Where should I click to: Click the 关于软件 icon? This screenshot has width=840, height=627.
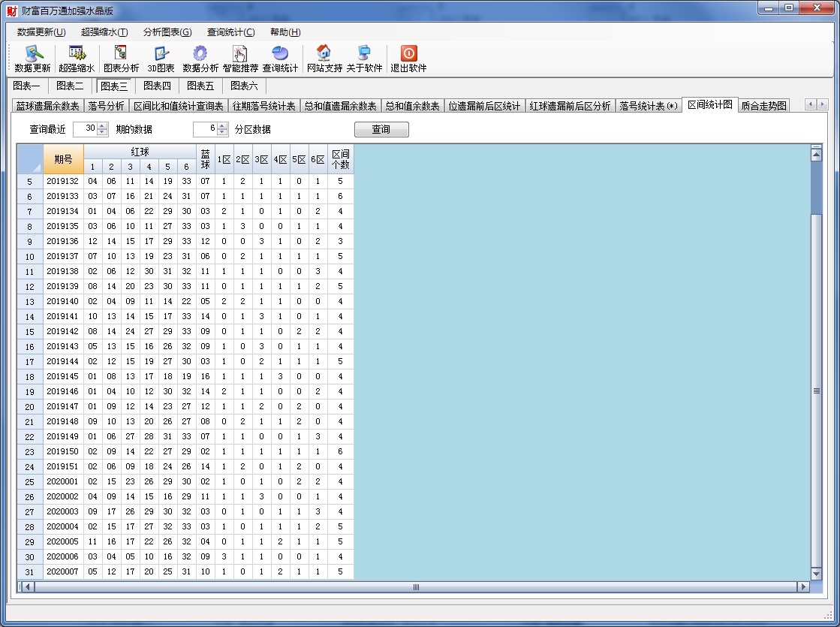point(364,59)
